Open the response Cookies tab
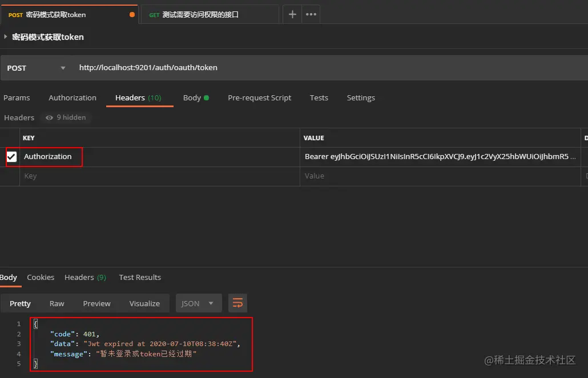The image size is (588, 378). (41, 277)
